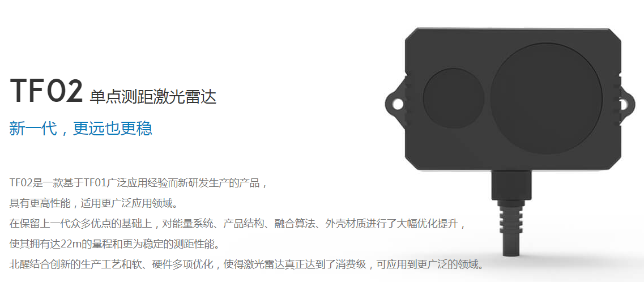644x282 pixels.
Task: Click the heading 单点测距激光雷达
Action: pos(152,96)
